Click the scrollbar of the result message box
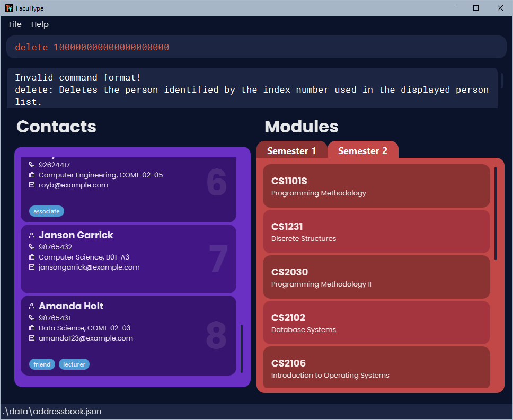Screen dimensions: 513x420 point(502,81)
